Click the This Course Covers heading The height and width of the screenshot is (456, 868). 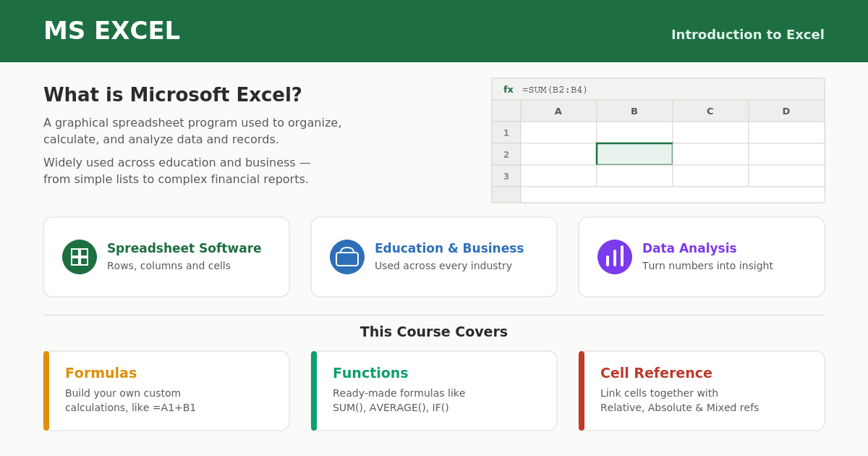pyautogui.click(x=434, y=332)
